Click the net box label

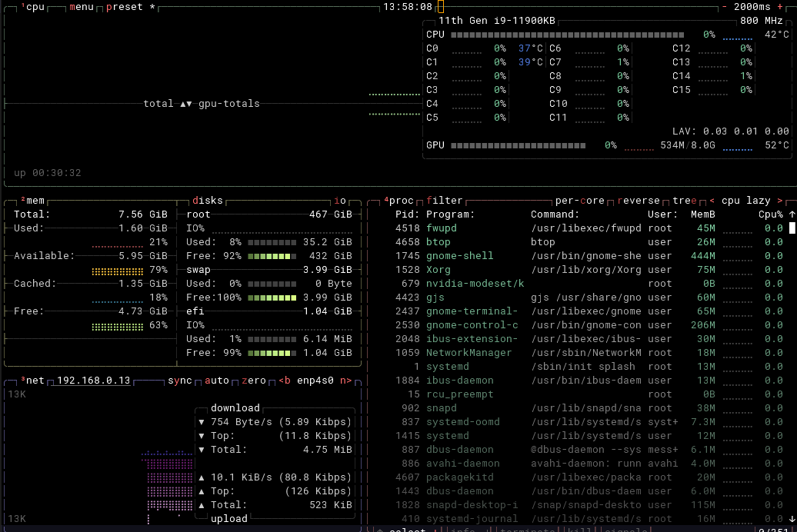[33, 381]
